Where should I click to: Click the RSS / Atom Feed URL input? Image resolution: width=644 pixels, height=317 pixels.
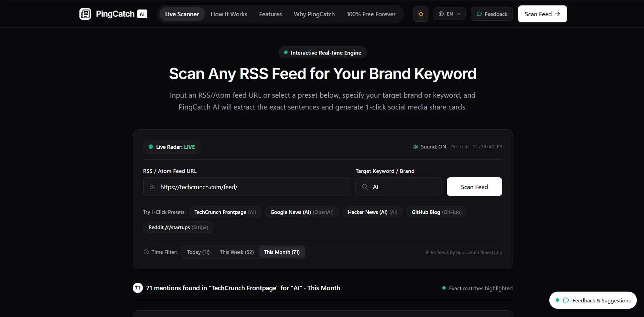247,187
